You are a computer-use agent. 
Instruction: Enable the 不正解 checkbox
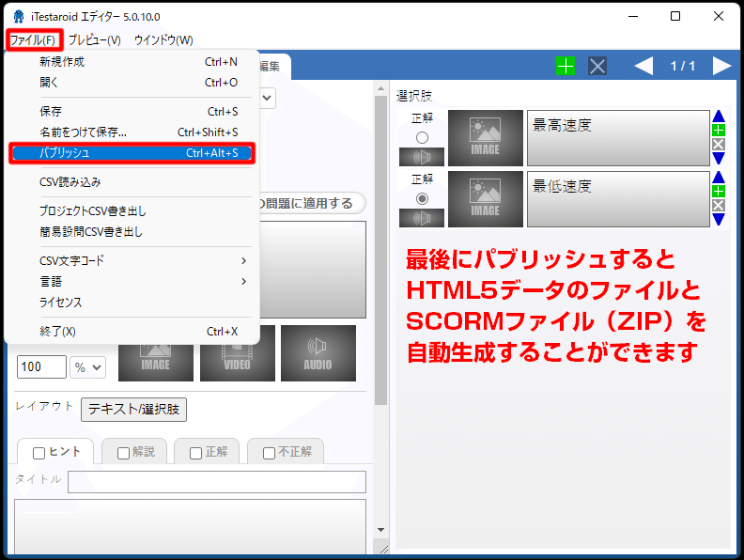point(269,453)
